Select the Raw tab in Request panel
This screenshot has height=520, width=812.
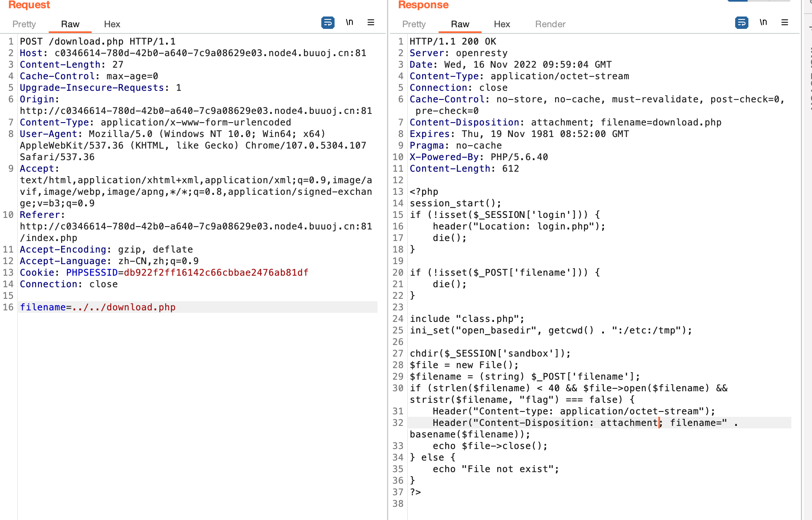(70, 24)
